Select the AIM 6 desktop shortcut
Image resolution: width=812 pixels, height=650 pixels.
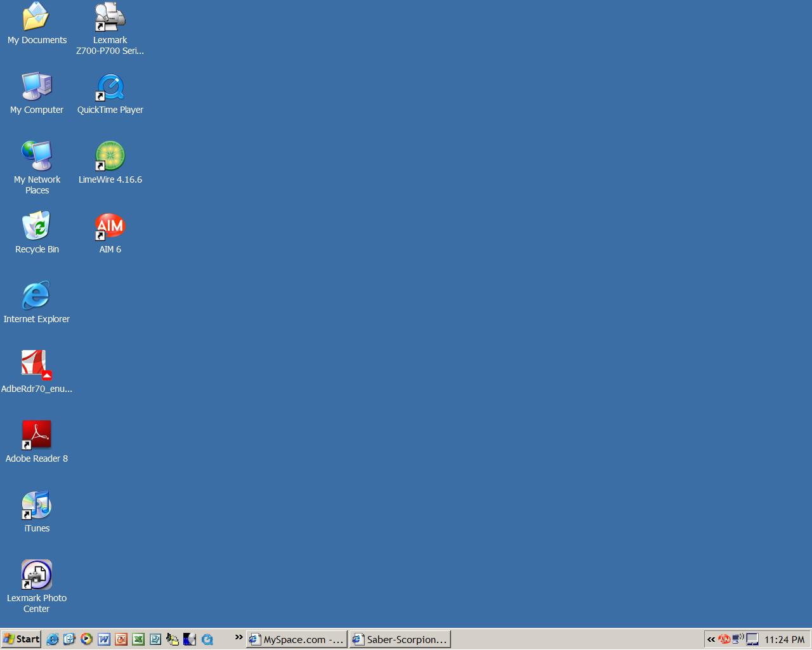click(x=110, y=233)
